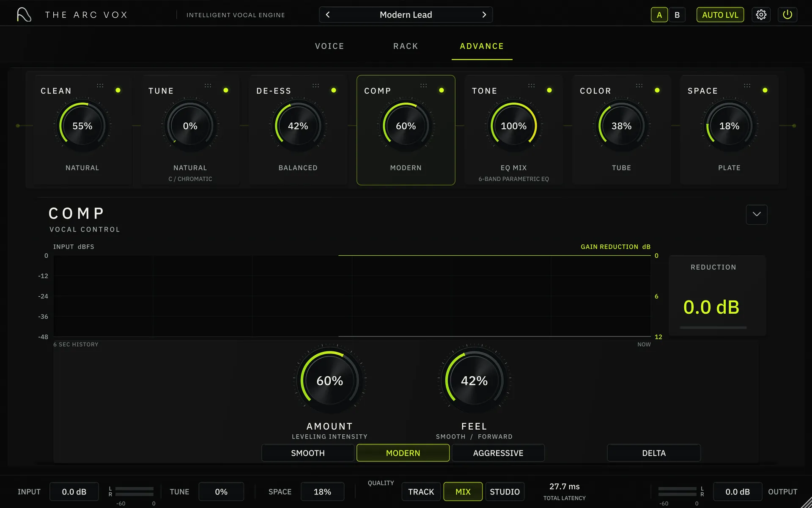The image size is (812, 508).
Task: Choose the AGGRESSIVE compressor style
Action: click(x=498, y=453)
